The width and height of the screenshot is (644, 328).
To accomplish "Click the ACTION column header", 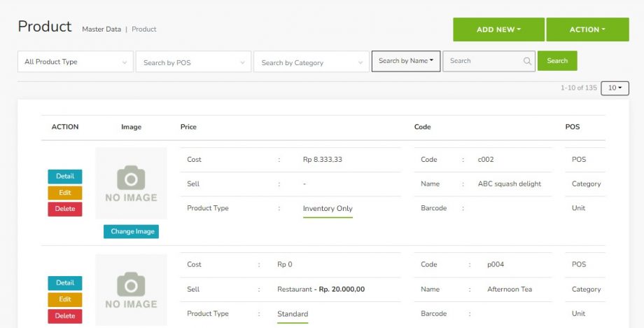I will pos(65,127).
